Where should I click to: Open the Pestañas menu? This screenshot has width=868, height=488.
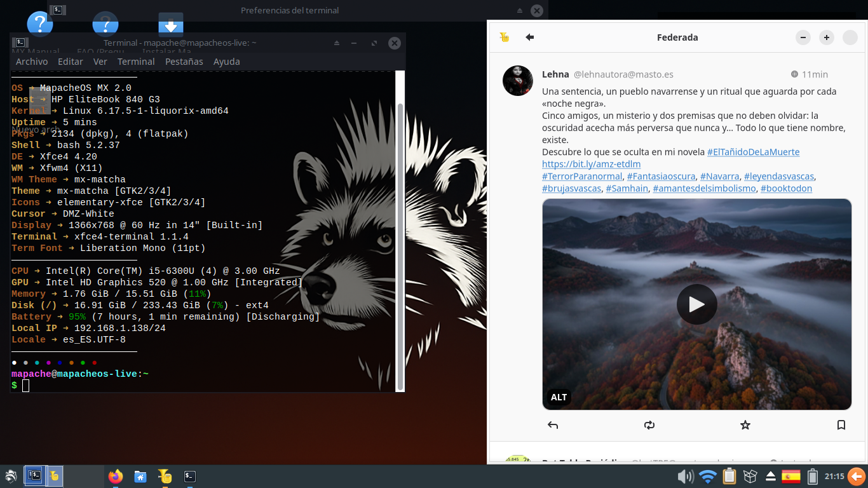184,62
